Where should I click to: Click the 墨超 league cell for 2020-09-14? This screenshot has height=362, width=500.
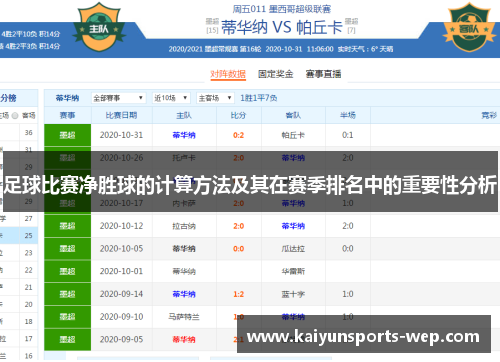click(x=67, y=294)
